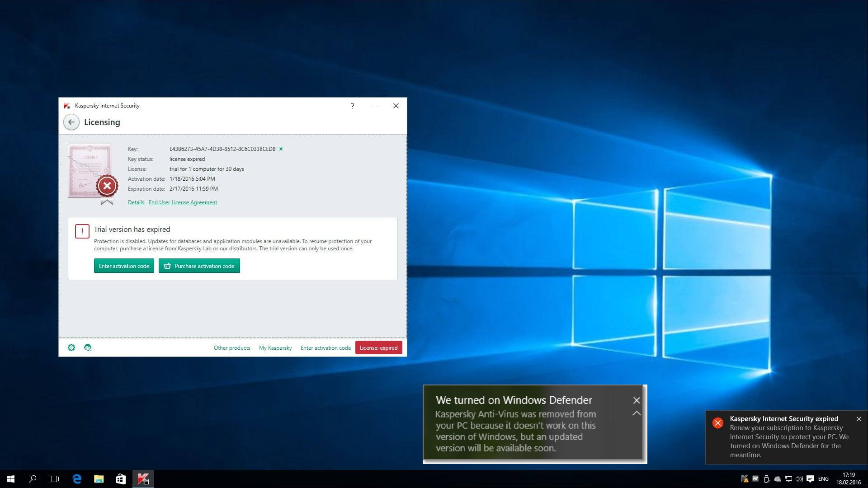This screenshot has width=868, height=488.
Task: Click Kaspersky taskbar app button
Action: (143, 479)
